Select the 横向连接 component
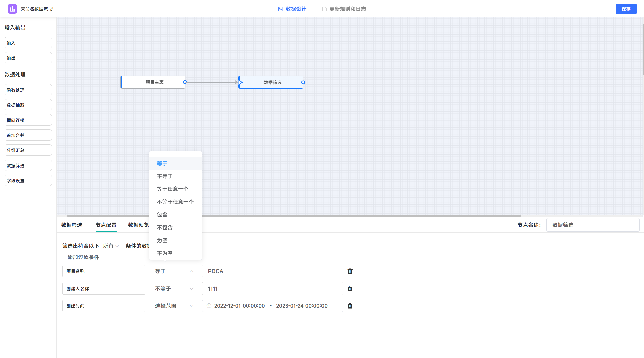The height and width of the screenshot is (358, 644). click(x=28, y=120)
